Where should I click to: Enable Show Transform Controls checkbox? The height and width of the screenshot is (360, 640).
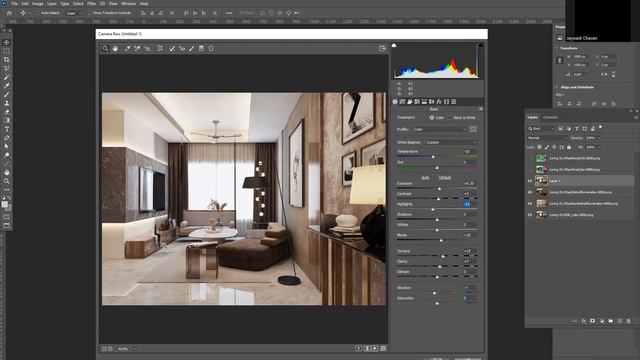coord(90,13)
